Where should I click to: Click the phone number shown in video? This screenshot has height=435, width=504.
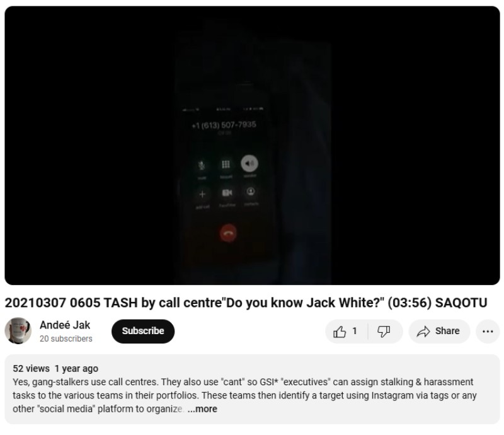point(224,125)
